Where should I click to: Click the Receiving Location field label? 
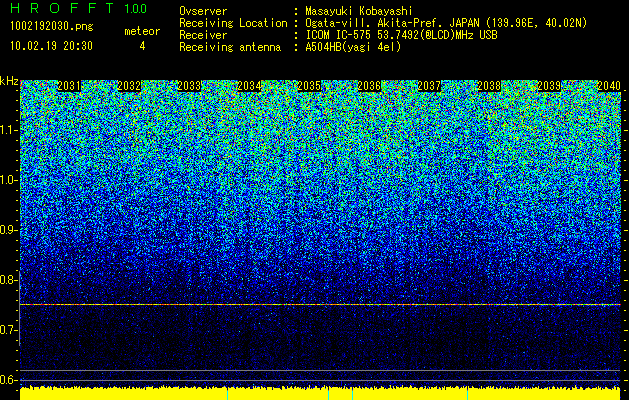coord(233,23)
